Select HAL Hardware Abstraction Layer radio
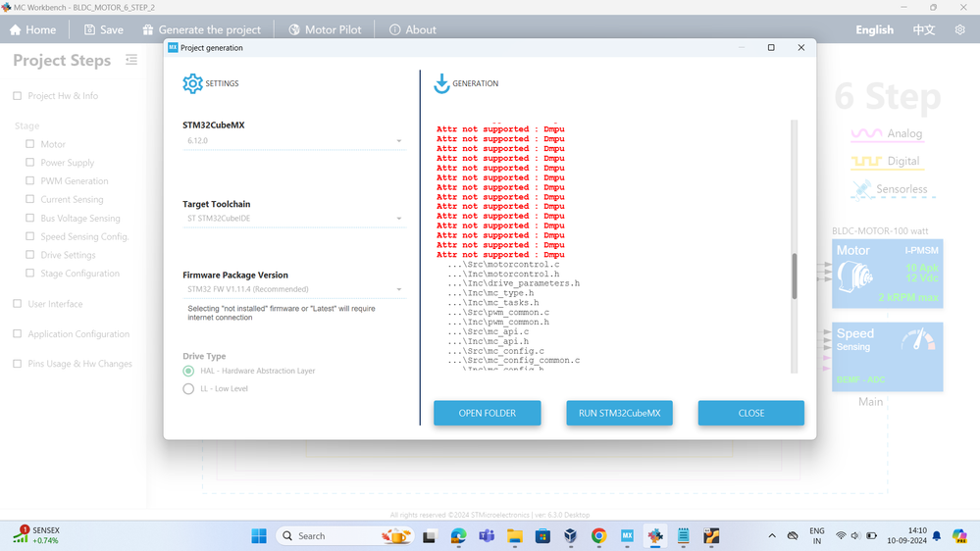This screenshot has height=551, width=980. (188, 371)
